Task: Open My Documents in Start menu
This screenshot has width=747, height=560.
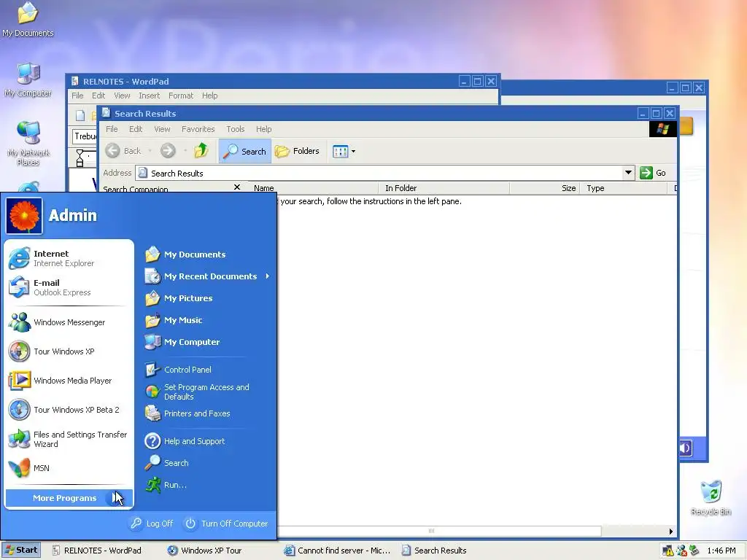Action: [208, 254]
